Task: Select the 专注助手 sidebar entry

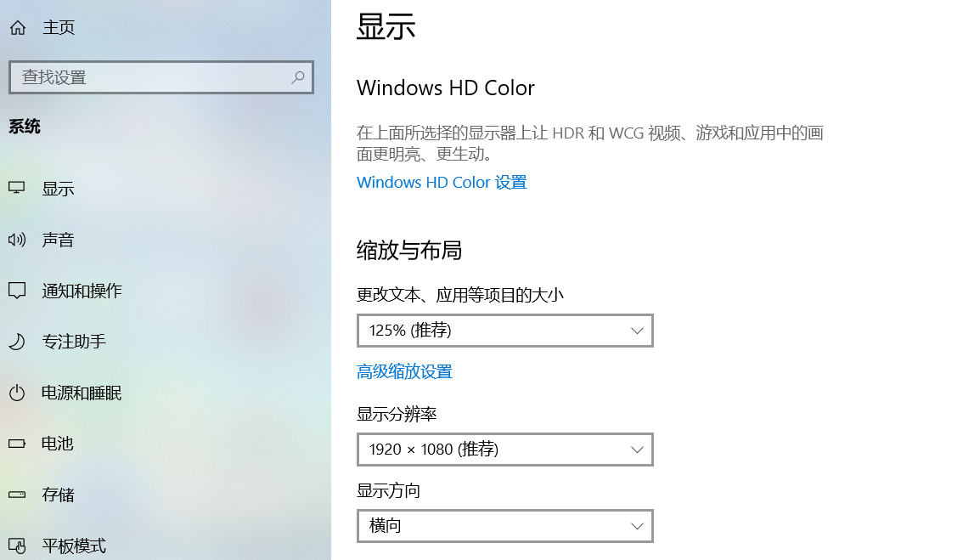Action: [166, 341]
